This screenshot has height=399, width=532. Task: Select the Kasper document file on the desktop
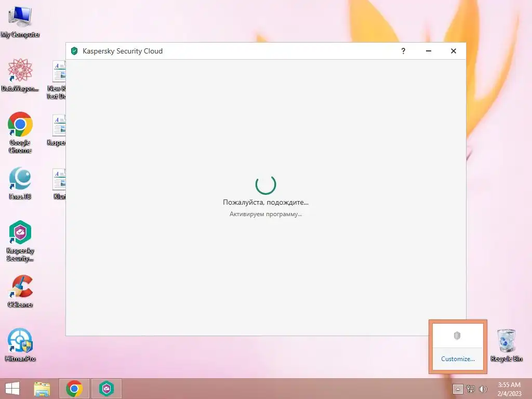click(57, 130)
